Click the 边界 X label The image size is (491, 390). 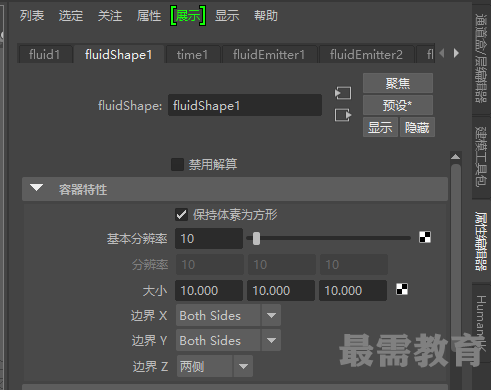[x=149, y=315]
